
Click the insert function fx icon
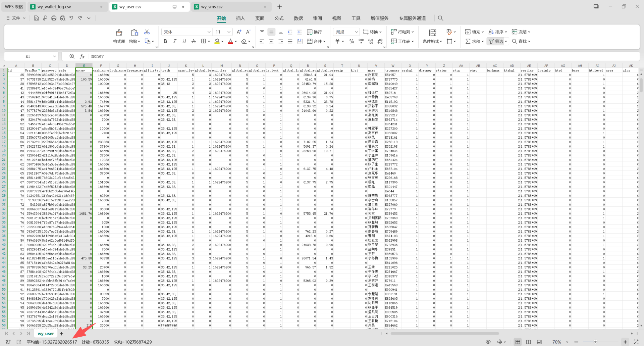(82, 56)
